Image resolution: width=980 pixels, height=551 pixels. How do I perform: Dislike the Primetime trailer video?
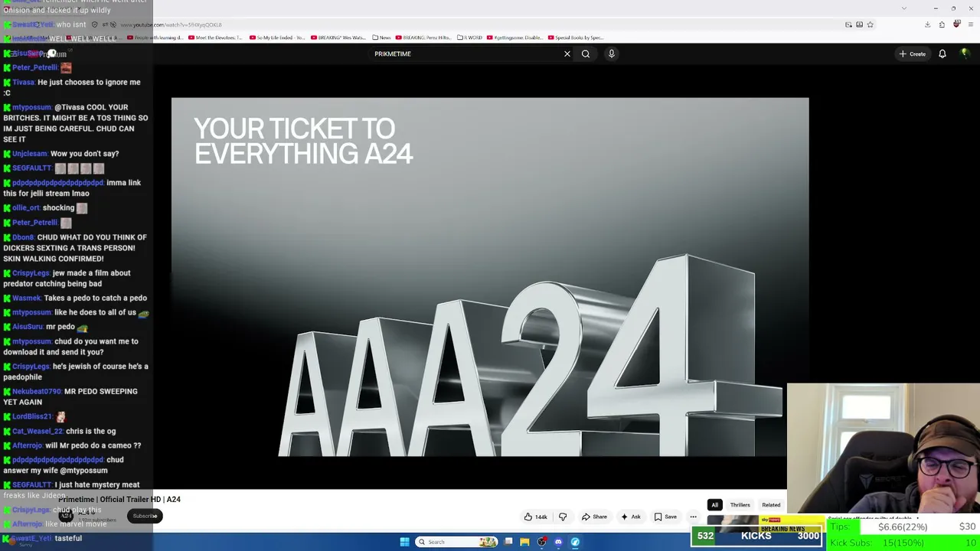(563, 517)
